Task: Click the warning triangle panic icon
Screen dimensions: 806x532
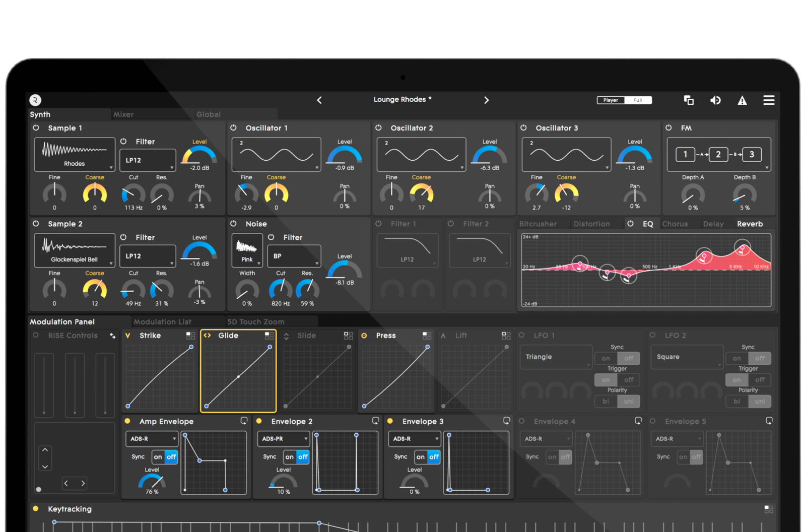Action: pos(742,101)
